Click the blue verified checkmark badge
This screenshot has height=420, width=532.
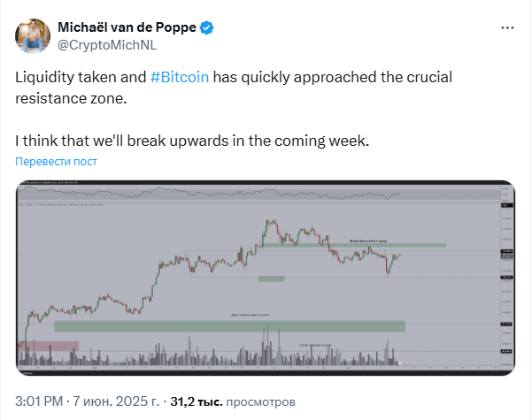[x=206, y=27]
